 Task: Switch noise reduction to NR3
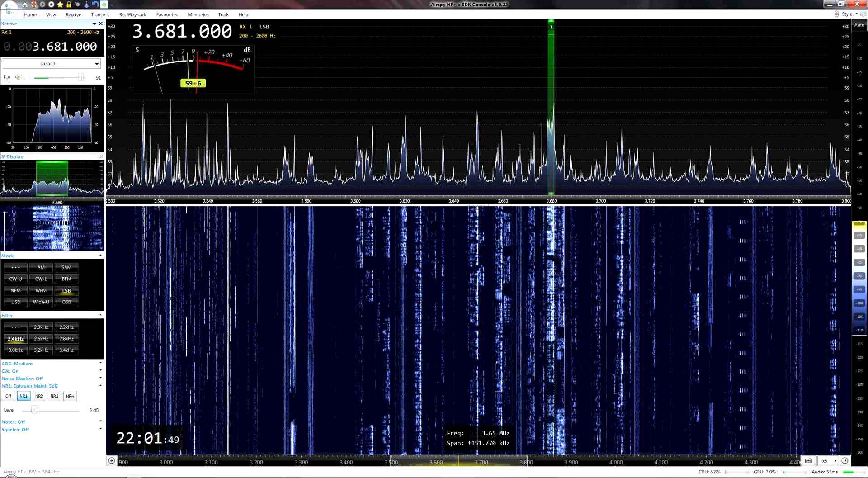[x=54, y=396]
